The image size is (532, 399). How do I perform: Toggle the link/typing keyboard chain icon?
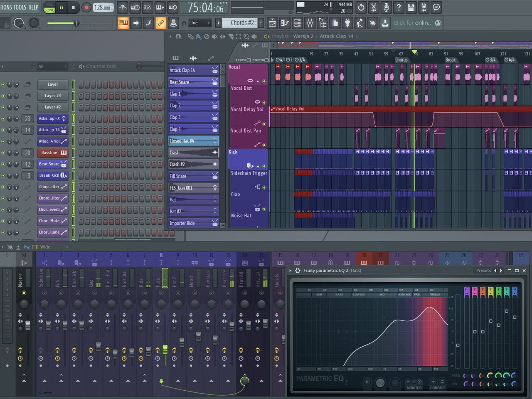pos(161,23)
